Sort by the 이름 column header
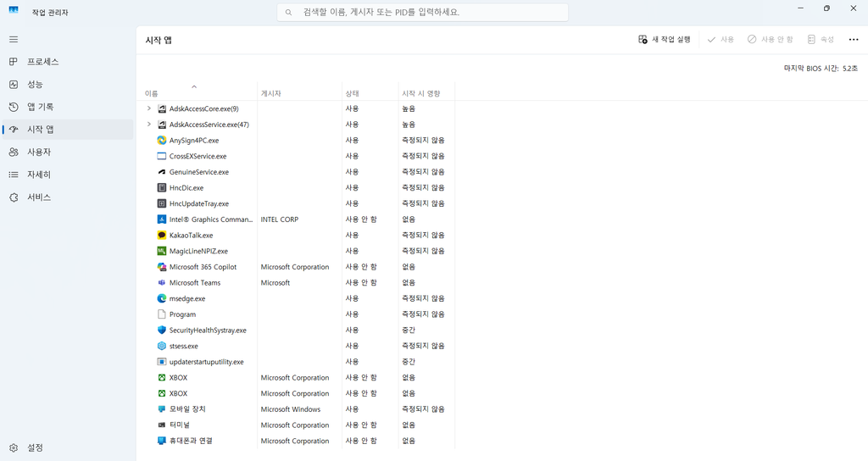 point(198,93)
